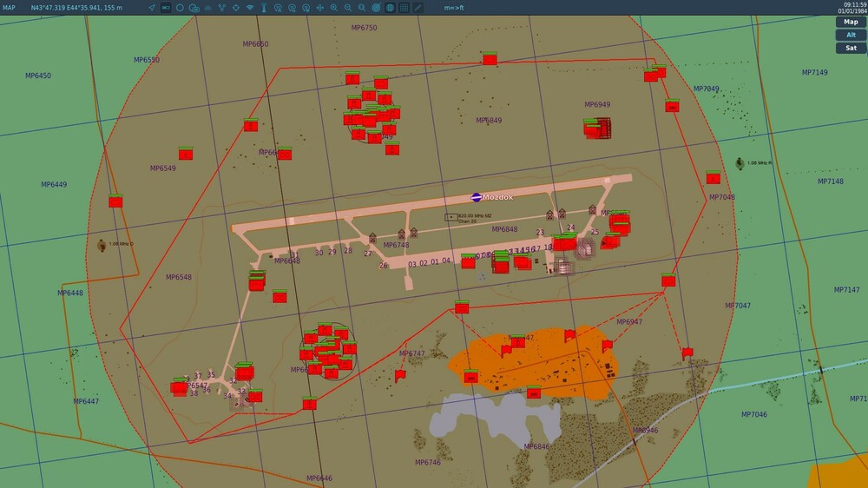Click the MP6750 grid label

pyautogui.click(x=365, y=28)
